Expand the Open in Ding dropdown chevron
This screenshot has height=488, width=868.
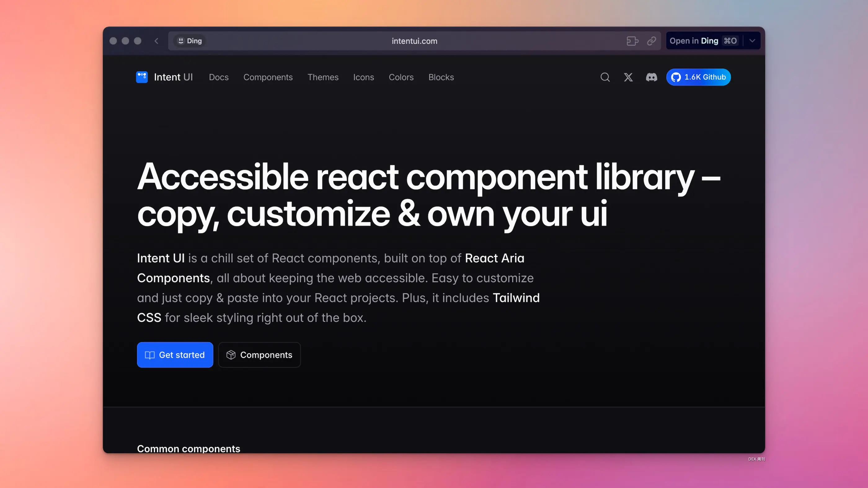(752, 41)
